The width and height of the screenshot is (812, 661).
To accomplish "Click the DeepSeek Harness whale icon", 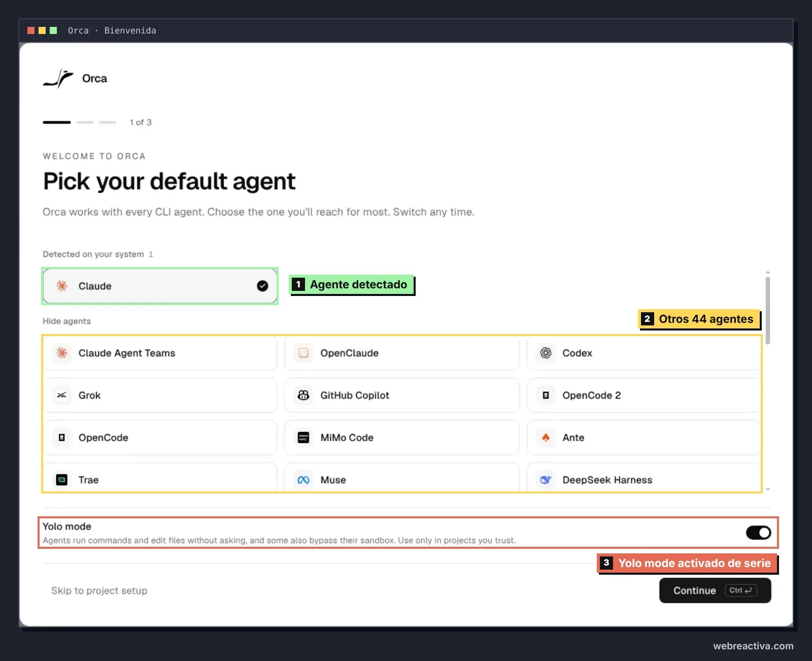I will (x=546, y=480).
